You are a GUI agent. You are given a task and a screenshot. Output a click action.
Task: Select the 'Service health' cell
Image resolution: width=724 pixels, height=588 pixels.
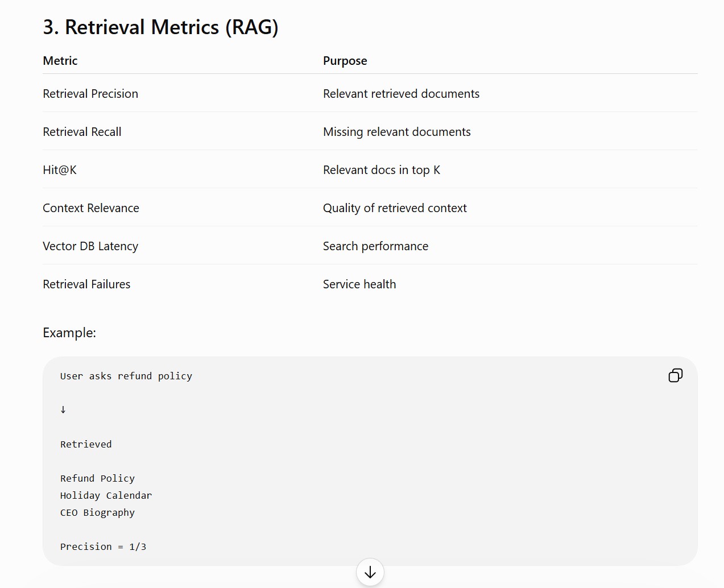(x=359, y=284)
